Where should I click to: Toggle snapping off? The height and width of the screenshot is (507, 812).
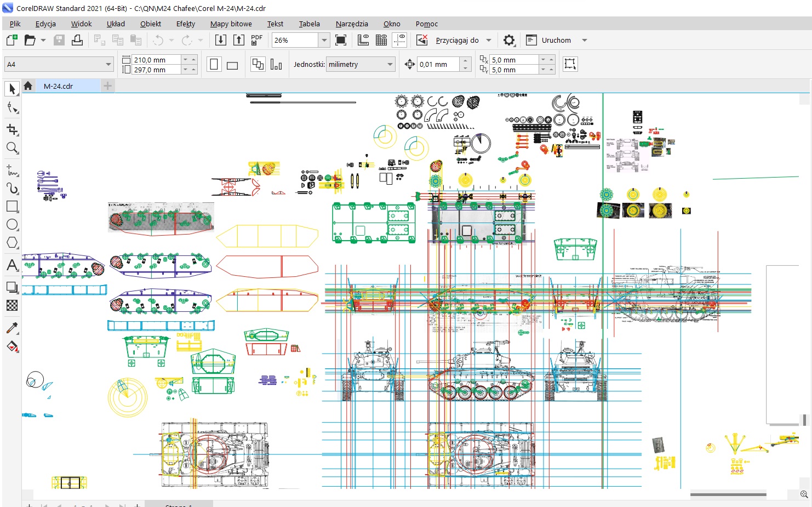click(422, 40)
